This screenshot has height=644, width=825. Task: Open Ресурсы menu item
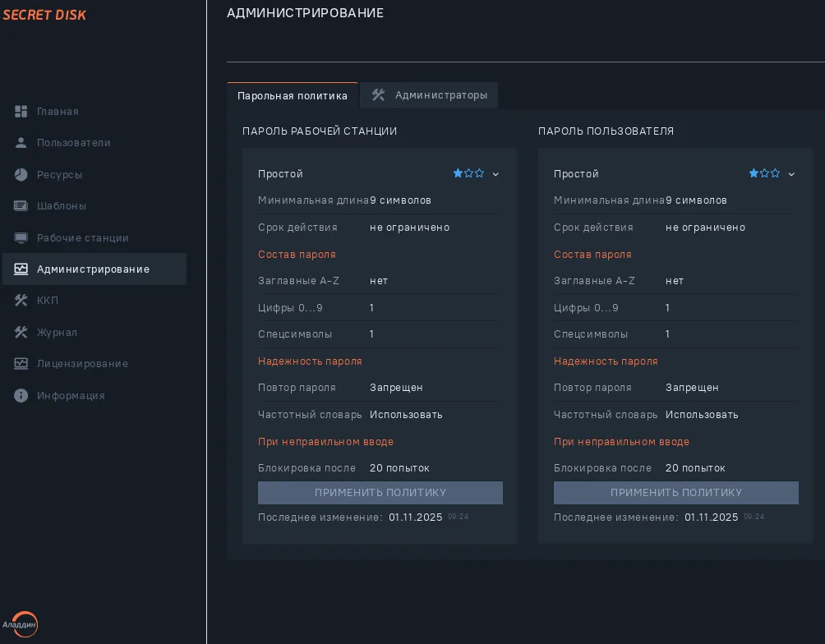[x=59, y=175]
